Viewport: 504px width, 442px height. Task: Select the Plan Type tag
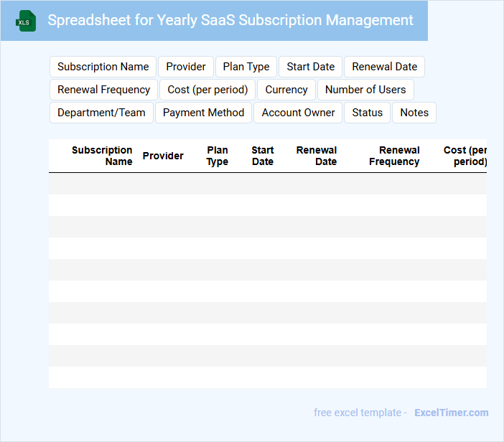tap(246, 67)
